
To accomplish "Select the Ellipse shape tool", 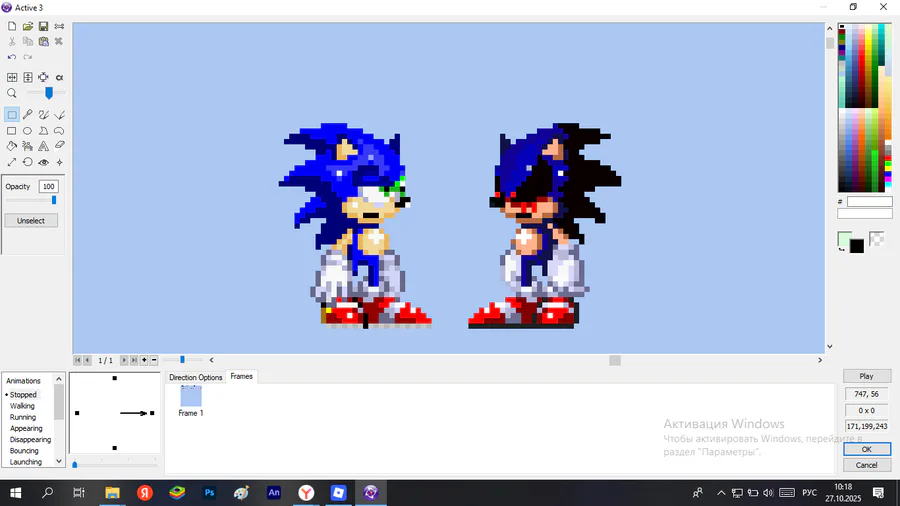I will tap(28, 131).
